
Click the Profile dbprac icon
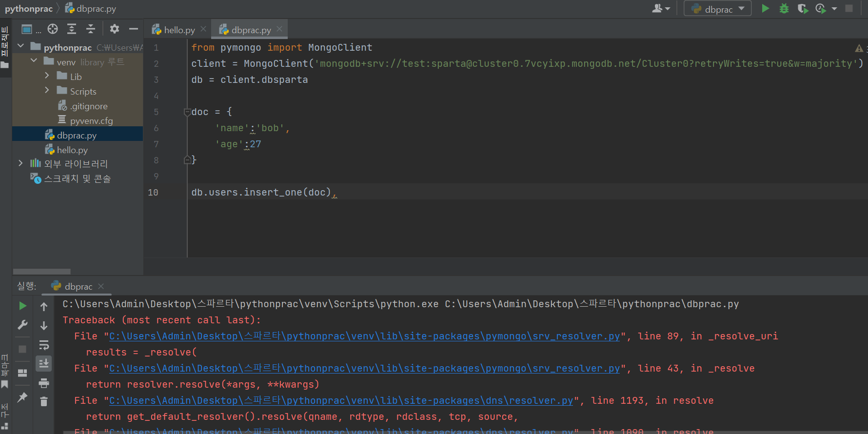[x=821, y=8]
